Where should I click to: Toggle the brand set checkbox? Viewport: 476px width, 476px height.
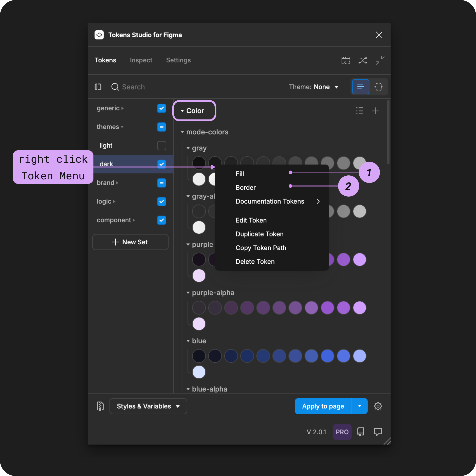(x=162, y=183)
